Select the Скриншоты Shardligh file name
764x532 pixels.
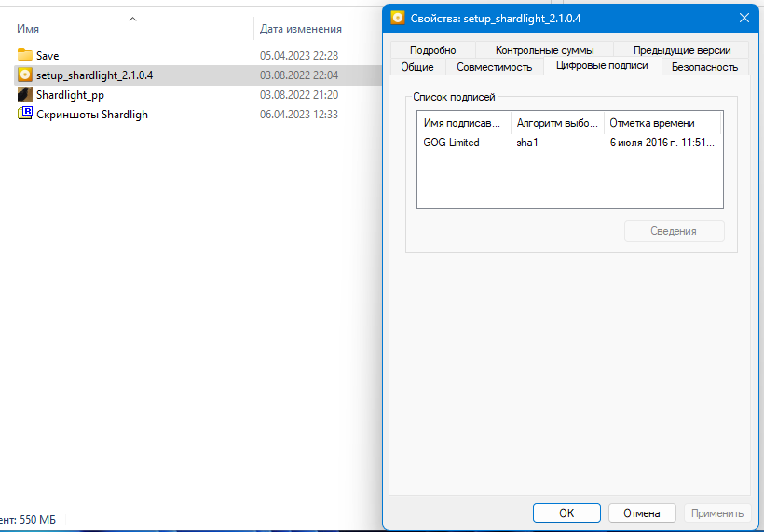point(92,114)
